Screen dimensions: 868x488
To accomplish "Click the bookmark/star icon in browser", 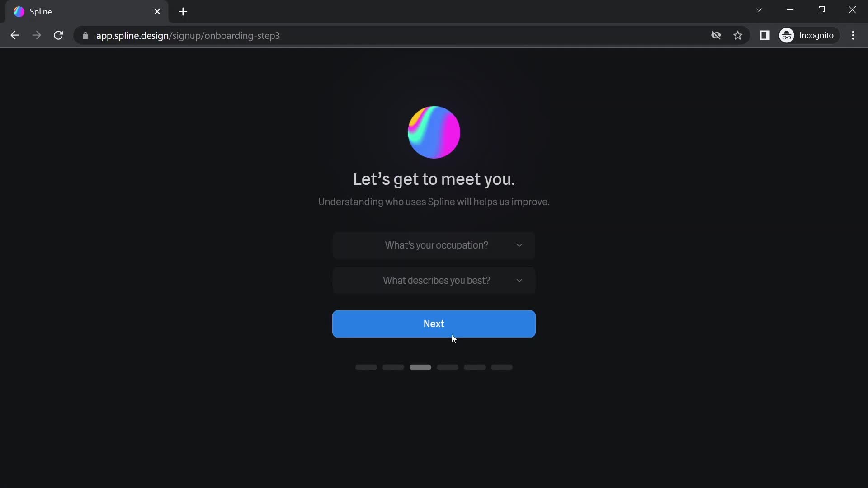I will [x=738, y=36].
